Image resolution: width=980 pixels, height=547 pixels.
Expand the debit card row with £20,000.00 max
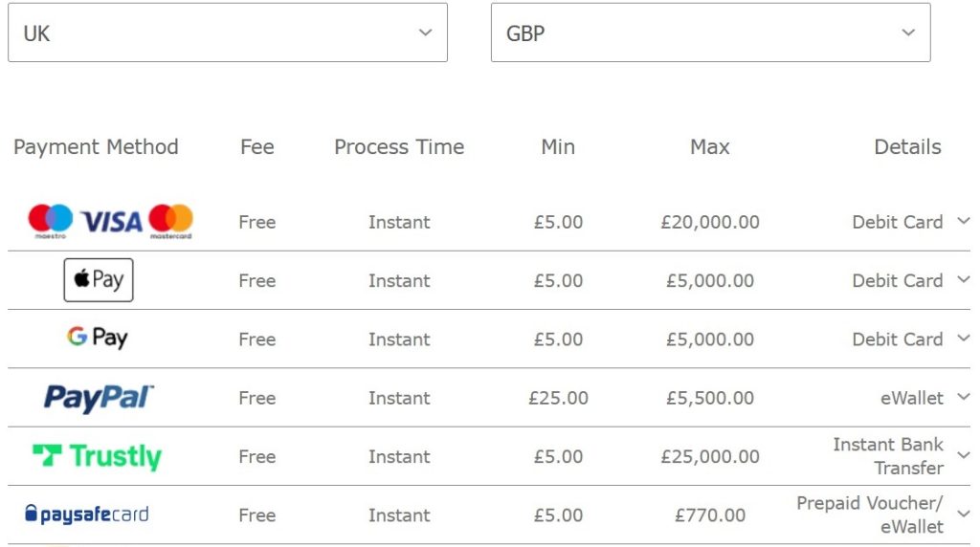(x=963, y=221)
